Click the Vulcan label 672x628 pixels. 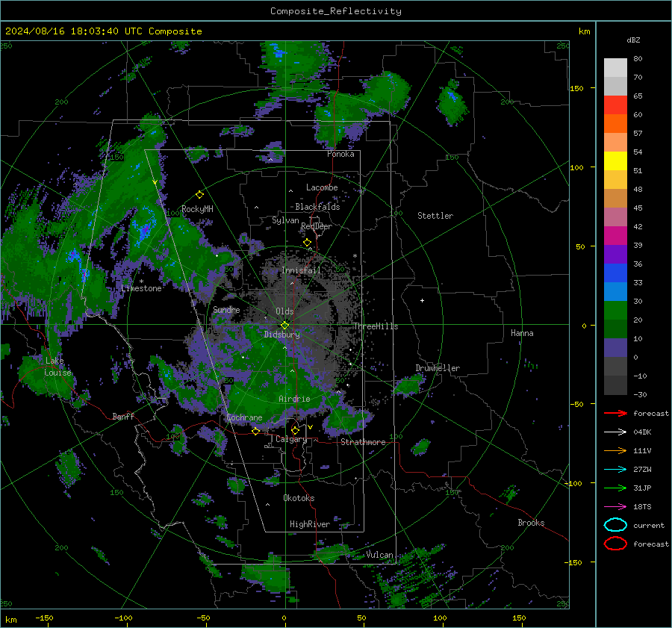click(380, 555)
